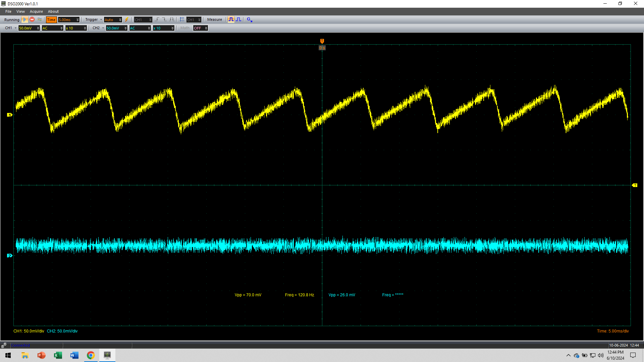Open the File menu
Screen dimensions: 644x362
click(x=8, y=11)
